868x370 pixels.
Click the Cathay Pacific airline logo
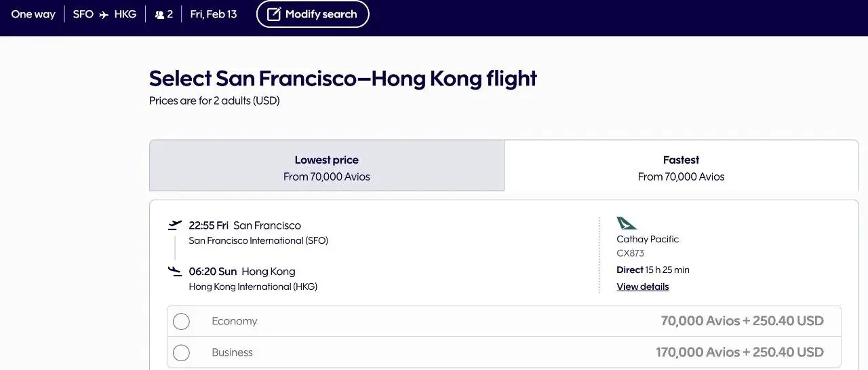pos(626,223)
